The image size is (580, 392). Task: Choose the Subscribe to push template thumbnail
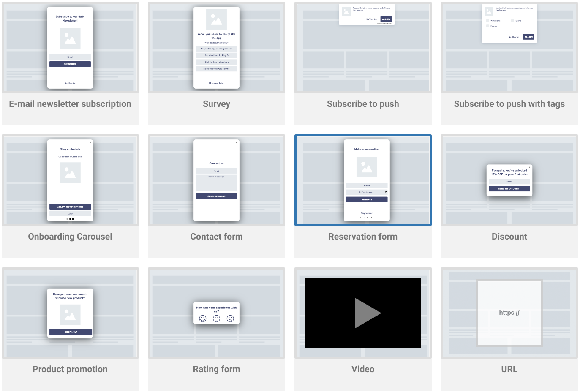[x=363, y=47]
